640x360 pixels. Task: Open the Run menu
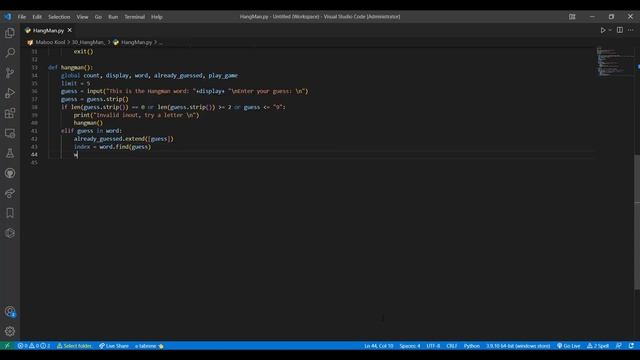pos(113,17)
